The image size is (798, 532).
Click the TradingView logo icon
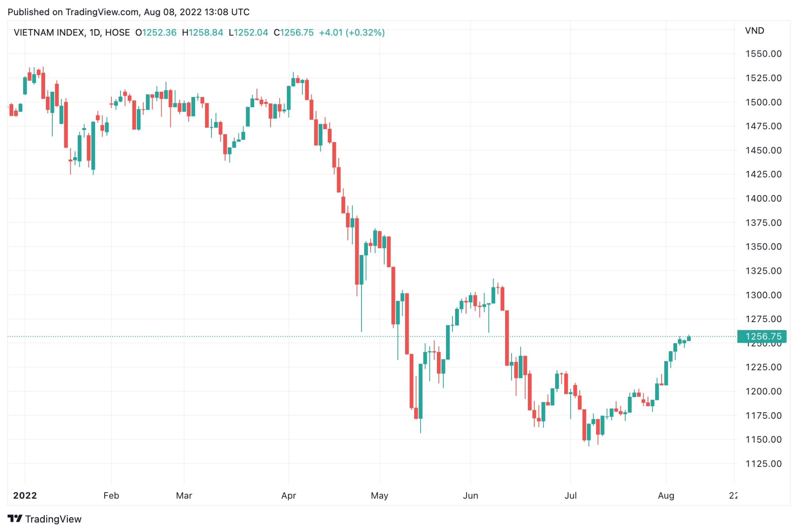click(x=15, y=518)
